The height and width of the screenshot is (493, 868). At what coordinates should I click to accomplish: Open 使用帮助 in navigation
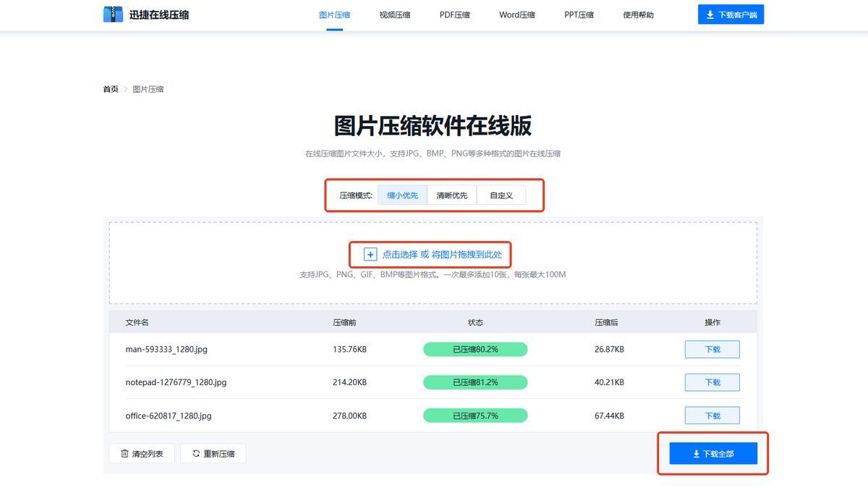tap(638, 14)
